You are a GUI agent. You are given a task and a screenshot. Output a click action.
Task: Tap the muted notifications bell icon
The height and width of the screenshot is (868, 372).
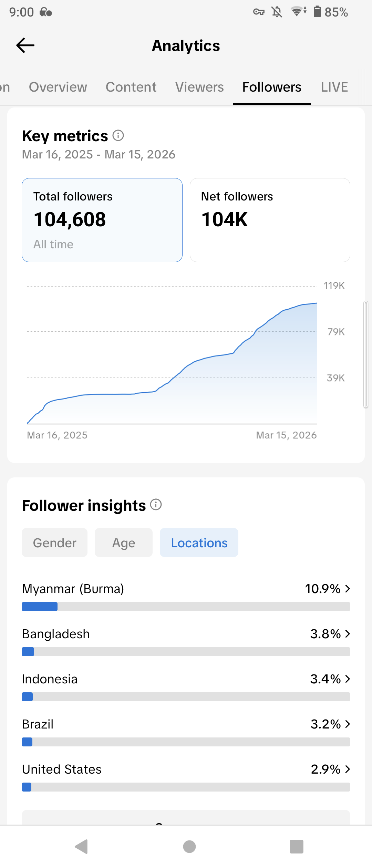[x=277, y=12]
